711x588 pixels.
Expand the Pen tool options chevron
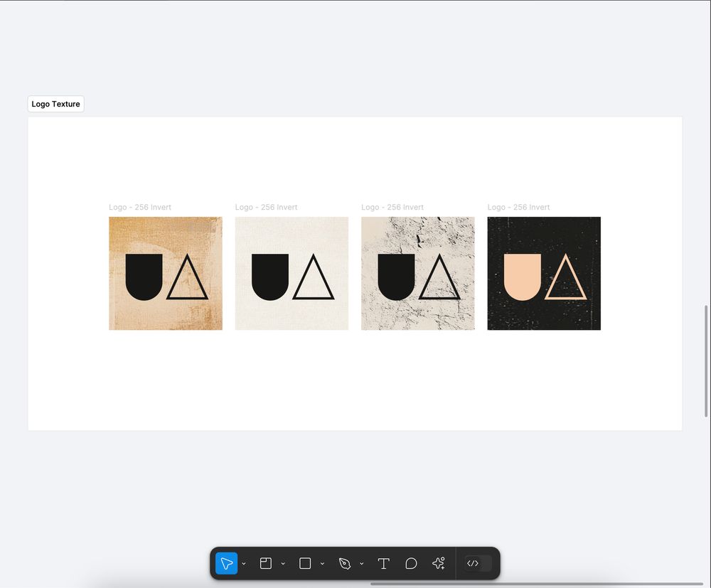pos(361,564)
